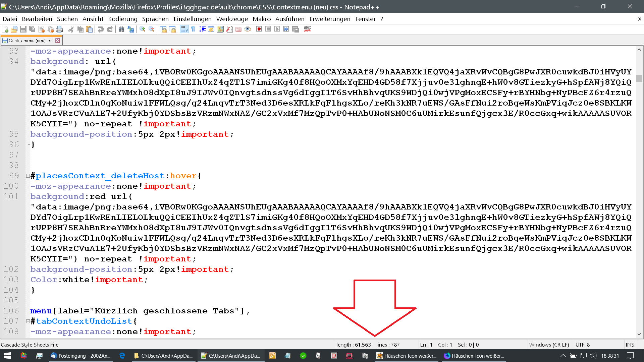The image size is (644, 362).
Task: Collapse the #placesContext_deleteHost fold marker
Action: click(x=28, y=176)
